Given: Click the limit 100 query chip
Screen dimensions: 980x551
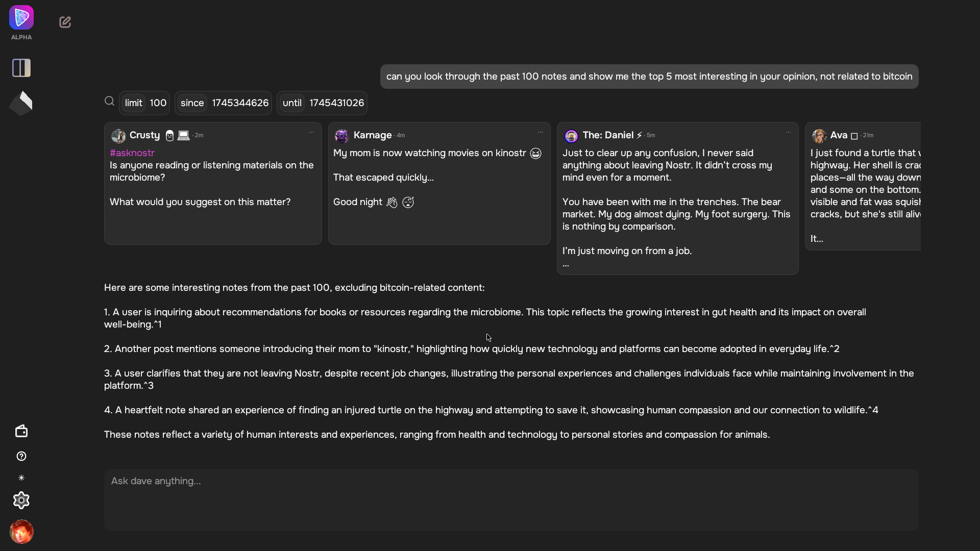Looking at the screenshot, I should (144, 103).
